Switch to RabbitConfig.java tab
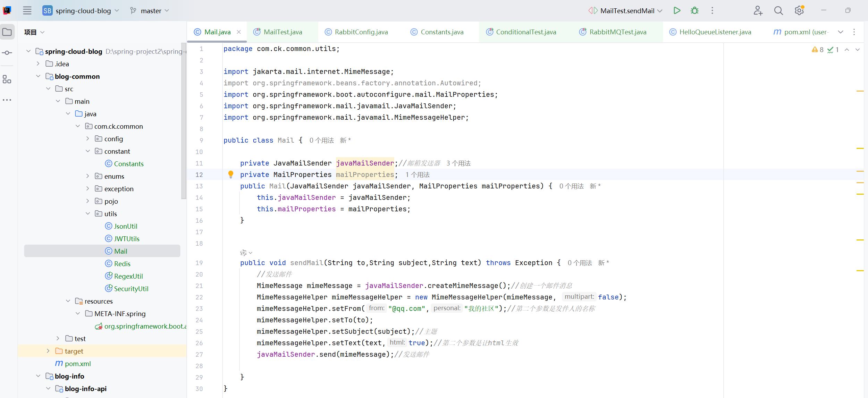 point(361,32)
